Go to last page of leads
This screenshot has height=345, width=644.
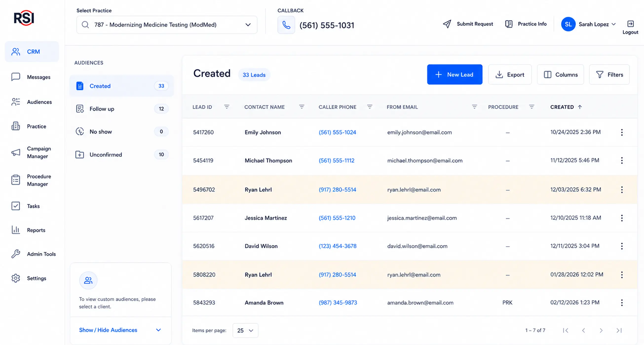(619, 330)
